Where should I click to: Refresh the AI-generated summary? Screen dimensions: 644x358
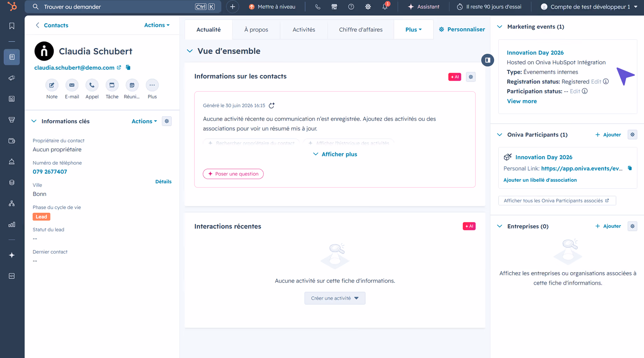(271, 105)
